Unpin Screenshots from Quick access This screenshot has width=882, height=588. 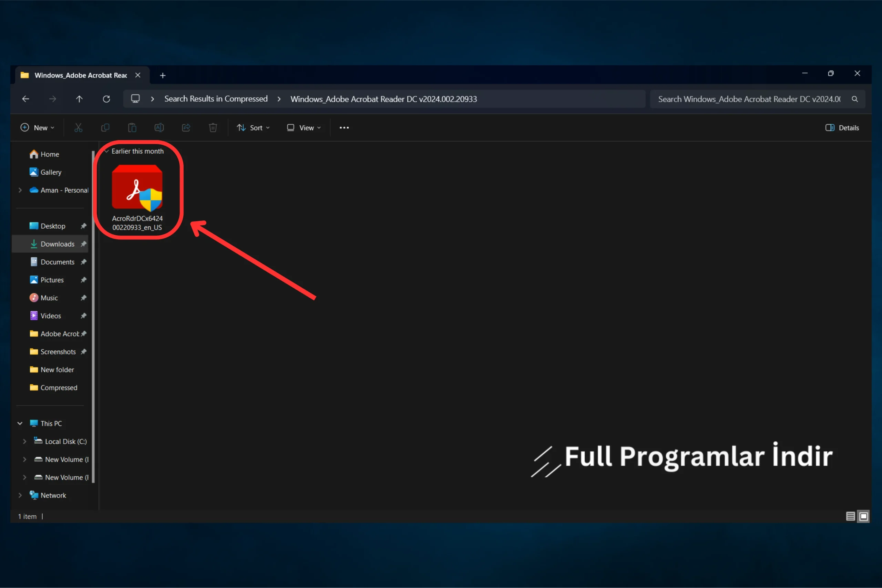click(84, 352)
